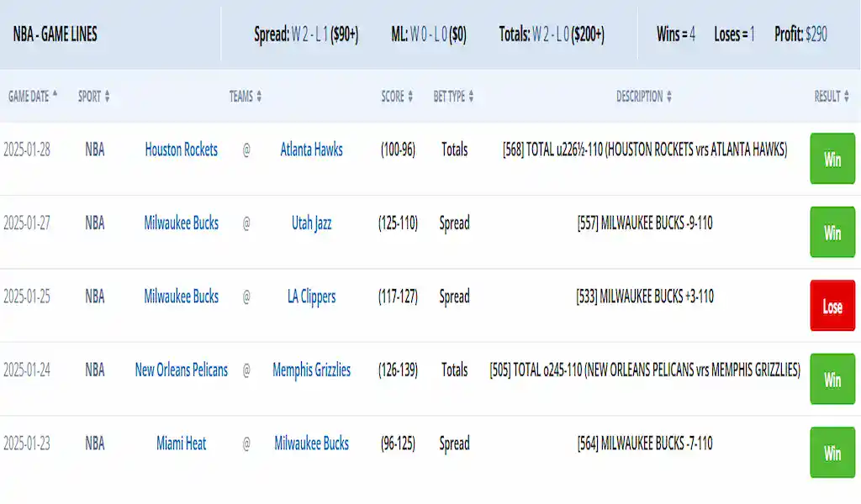Sort table by Sport column header

coord(94,97)
